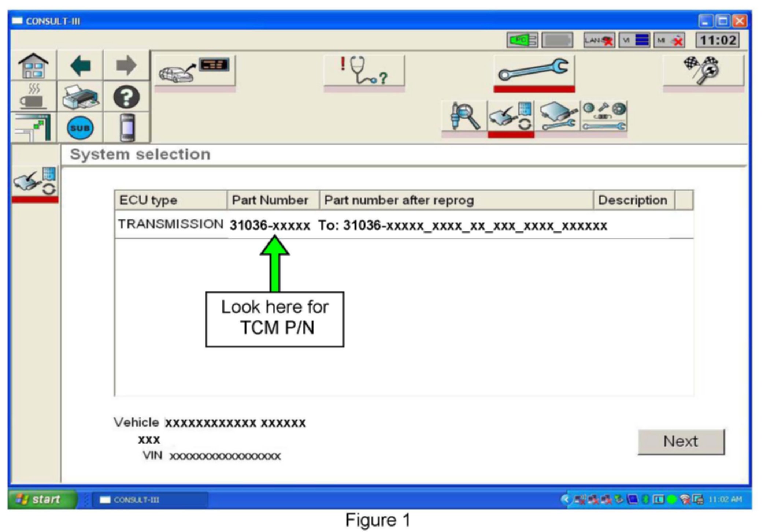Go back with the left arrow
Viewport: 763px width, 532px height.
[x=80, y=66]
